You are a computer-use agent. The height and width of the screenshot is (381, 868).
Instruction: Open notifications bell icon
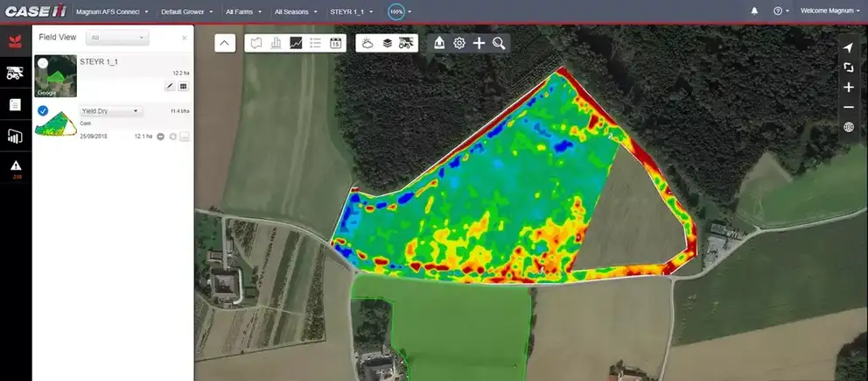point(754,11)
